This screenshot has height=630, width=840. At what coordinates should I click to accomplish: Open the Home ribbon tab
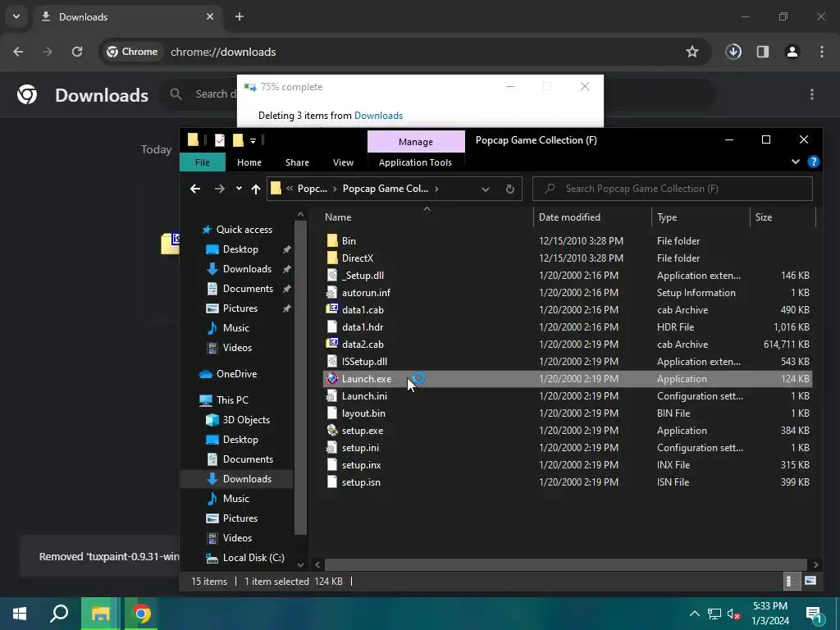(x=249, y=162)
